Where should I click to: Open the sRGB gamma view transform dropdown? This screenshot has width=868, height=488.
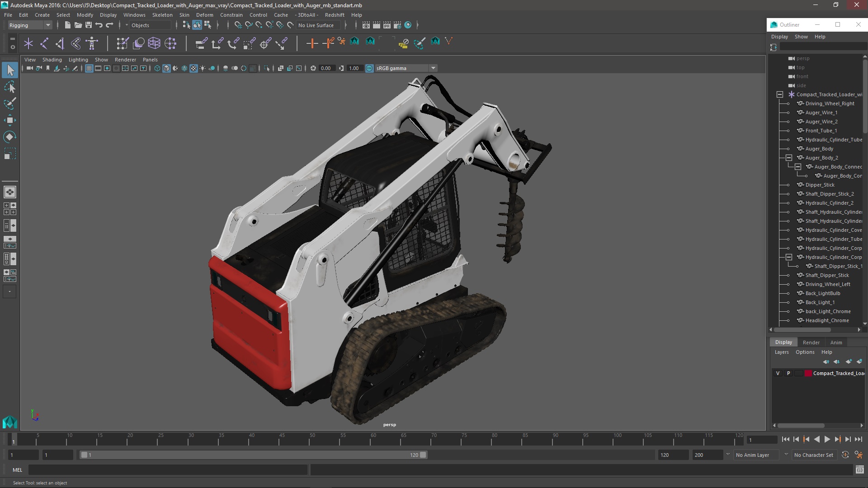[406, 68]
